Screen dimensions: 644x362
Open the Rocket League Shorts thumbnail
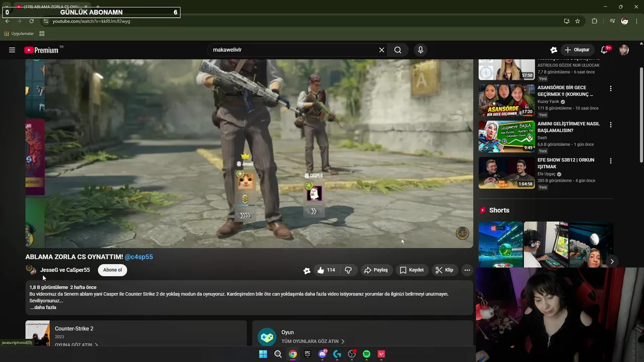pyautogui.click(x=501, y=244)
